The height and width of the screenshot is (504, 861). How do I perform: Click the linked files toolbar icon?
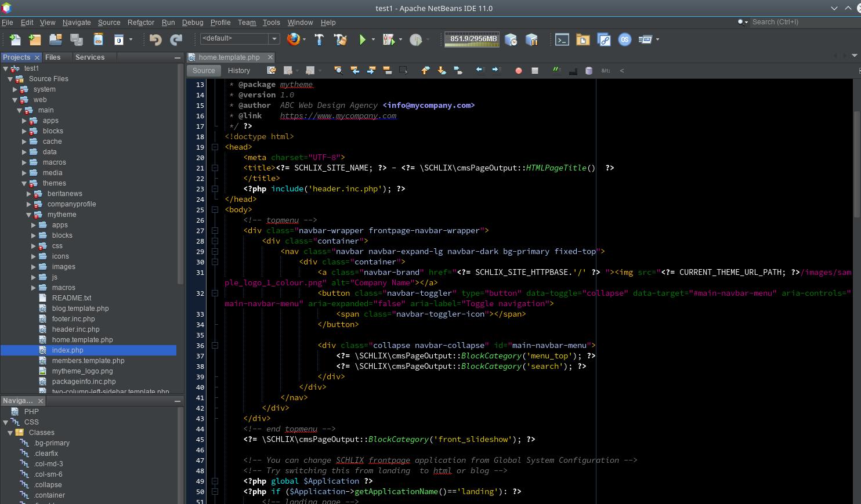coord(604,39)
